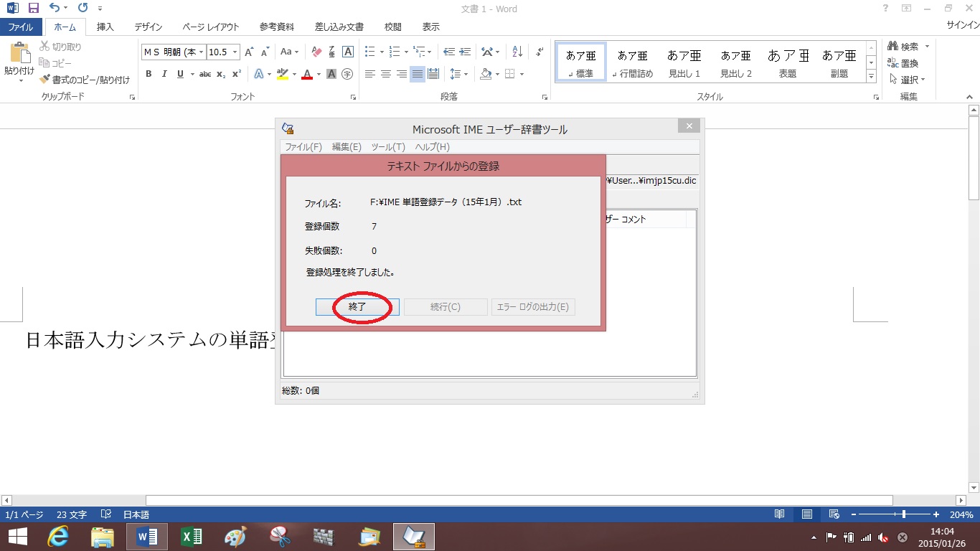Expand the bullets list dropdown
Image resolution: width=980 pixels, height=551 pixels.
tap(380, 52)
